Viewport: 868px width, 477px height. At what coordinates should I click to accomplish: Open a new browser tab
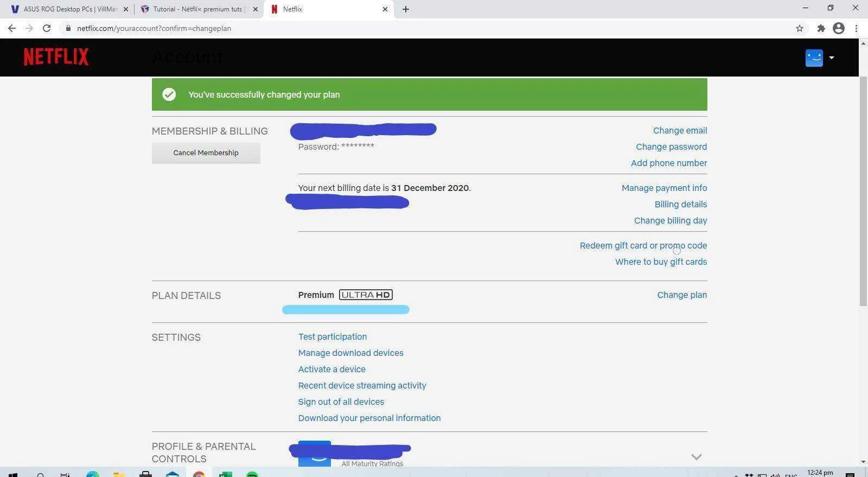405,9
